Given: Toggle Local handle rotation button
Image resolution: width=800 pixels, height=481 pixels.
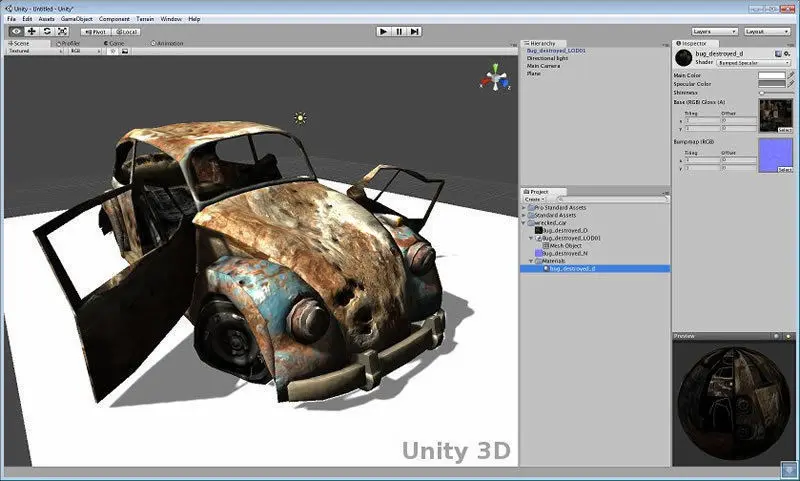Looking at the screenshot, I should (126, 32).
